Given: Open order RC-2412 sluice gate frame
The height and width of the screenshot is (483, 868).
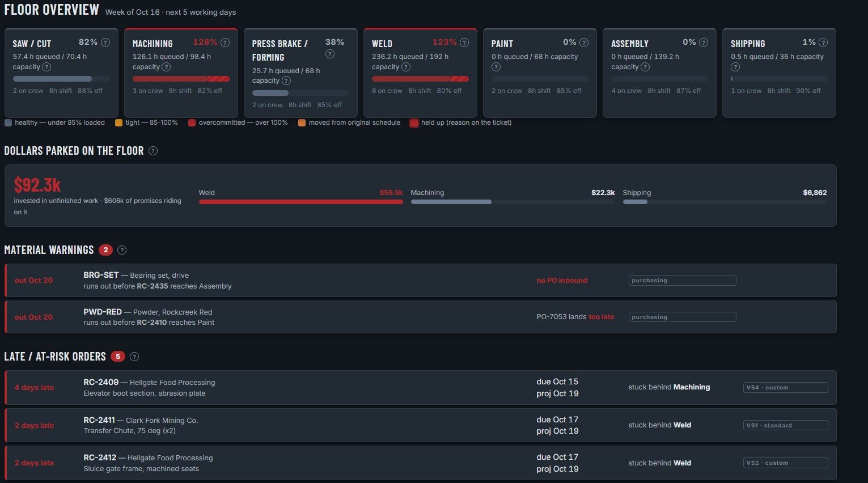Looking at the screenshot, I should [x=421, y=463].
